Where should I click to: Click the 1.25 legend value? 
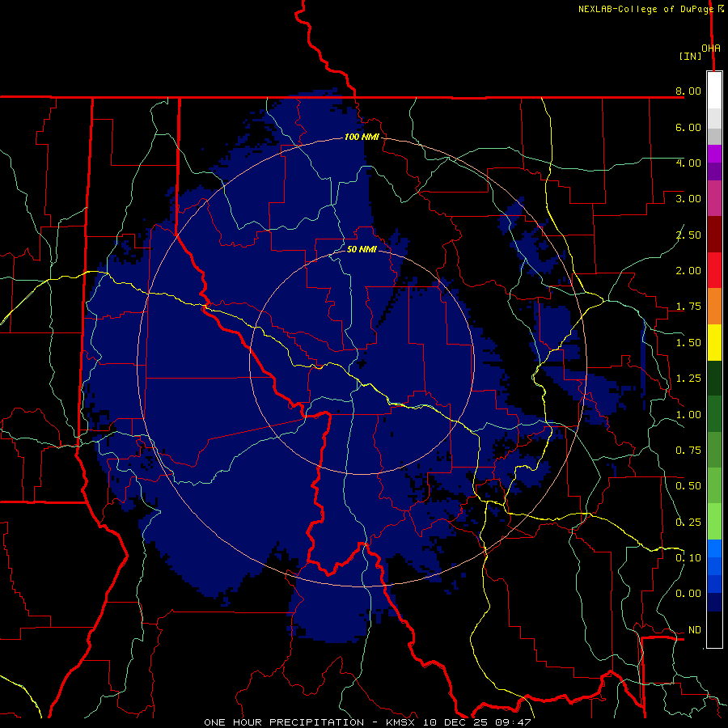(688, 379)
